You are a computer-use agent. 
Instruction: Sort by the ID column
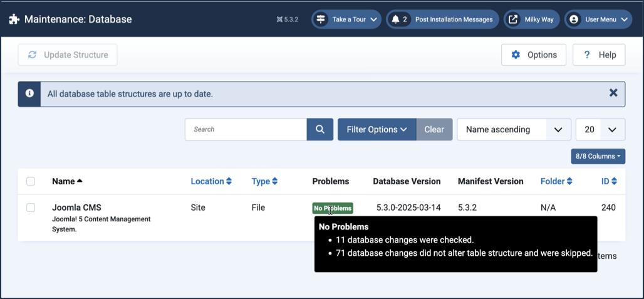coord(609,181)
